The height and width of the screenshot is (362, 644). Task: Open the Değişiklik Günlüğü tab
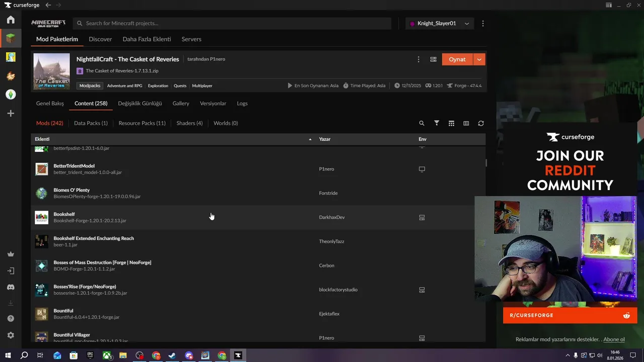point(140,104)
